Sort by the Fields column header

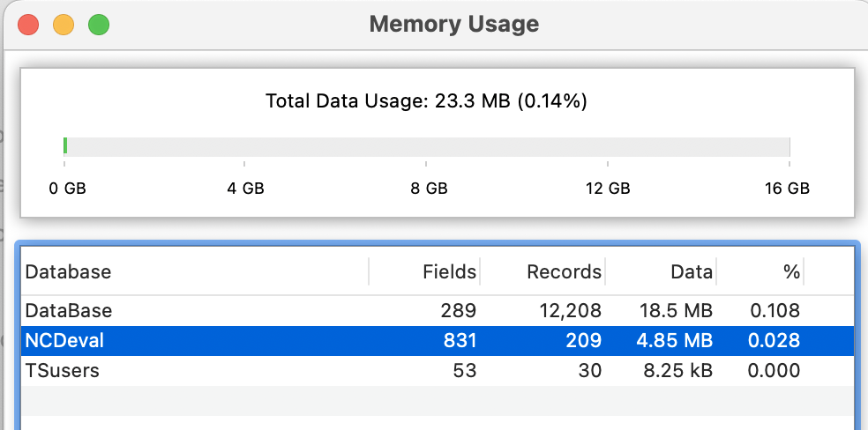tap(424, 271)
